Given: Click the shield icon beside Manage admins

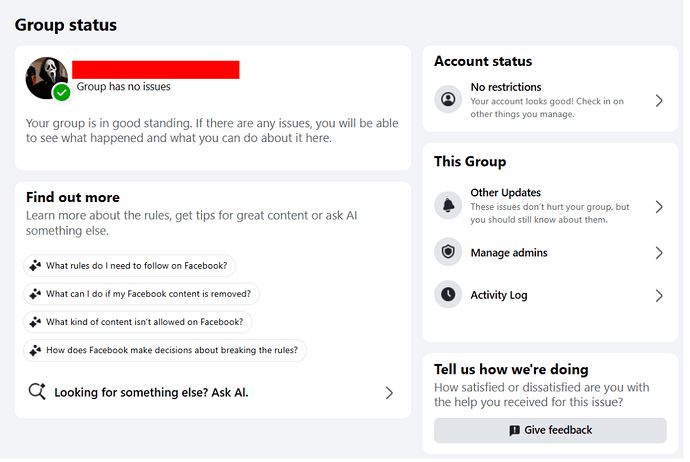Looking at the screenshot, I should [x=448, y=253].
